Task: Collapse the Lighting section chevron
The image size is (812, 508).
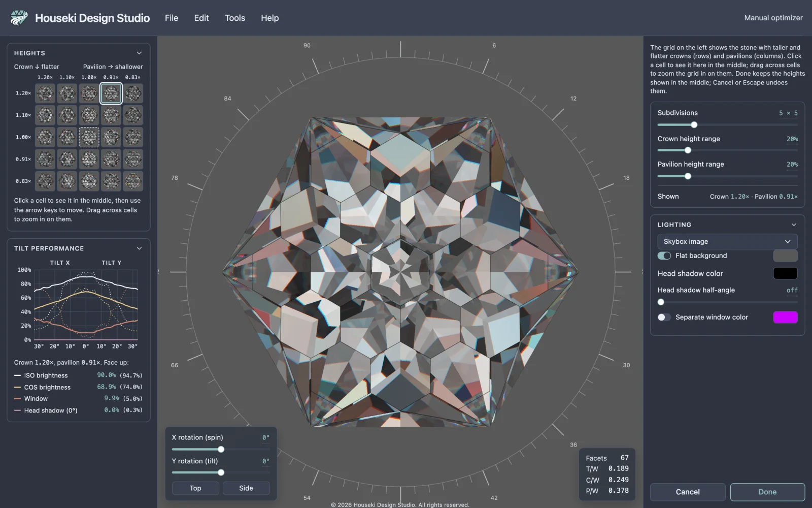Action: tap(794, 225)
